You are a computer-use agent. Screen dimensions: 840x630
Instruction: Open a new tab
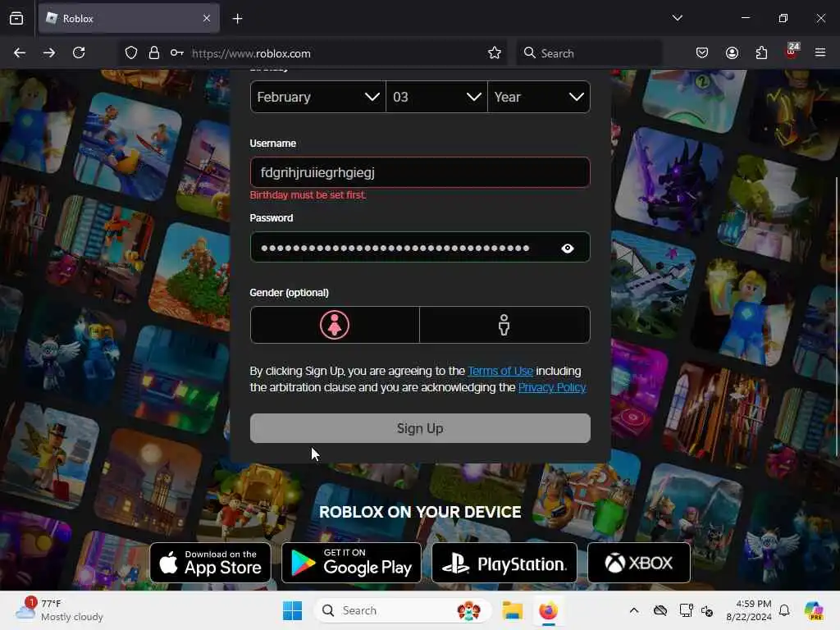[237, 19]
